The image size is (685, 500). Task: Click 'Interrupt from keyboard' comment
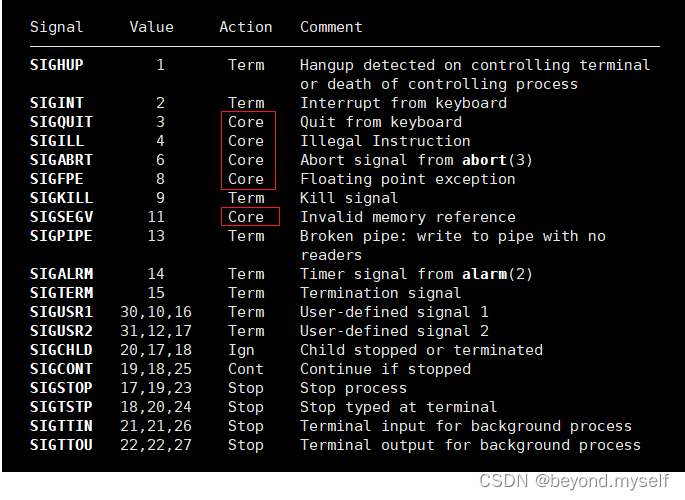click(403, 103)
